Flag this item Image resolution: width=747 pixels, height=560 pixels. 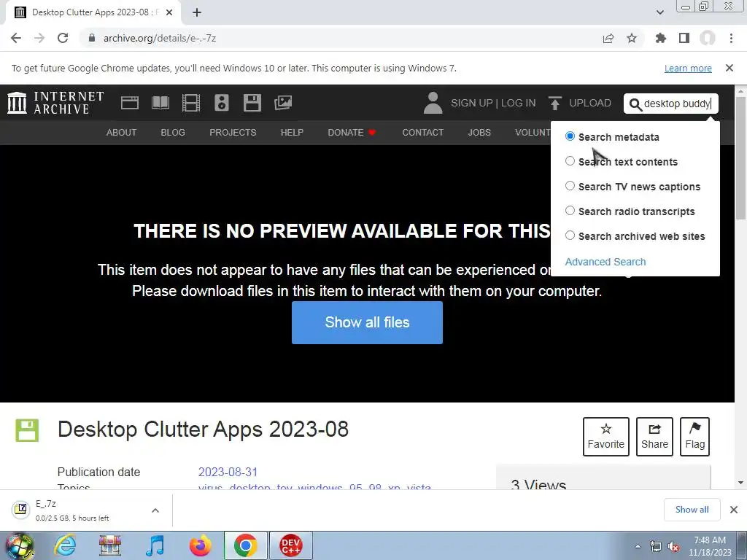click(x=694, y=437)
